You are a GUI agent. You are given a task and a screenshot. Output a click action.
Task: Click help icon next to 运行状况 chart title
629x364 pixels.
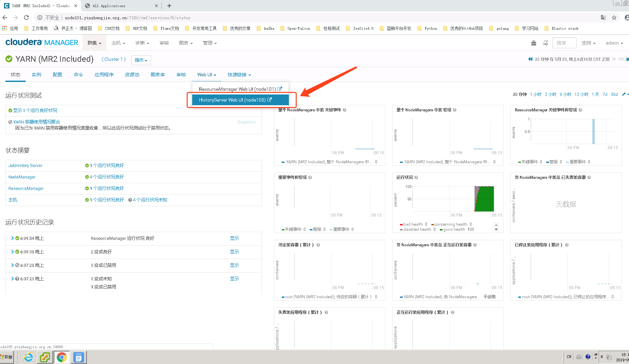pyautogui.click(x=416, y=177)
